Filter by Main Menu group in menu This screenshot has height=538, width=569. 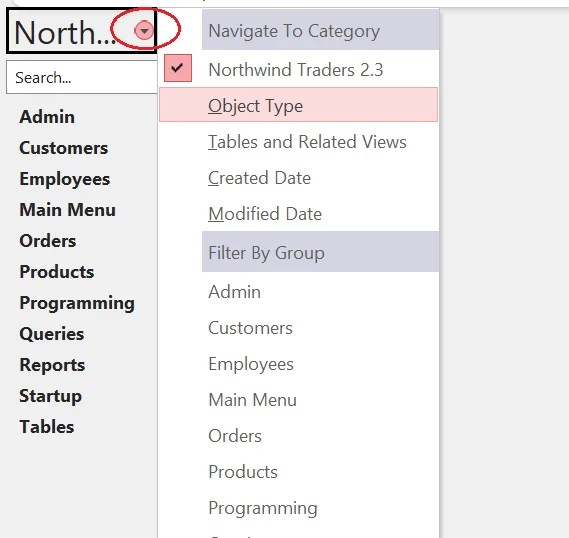pos(298,400)
